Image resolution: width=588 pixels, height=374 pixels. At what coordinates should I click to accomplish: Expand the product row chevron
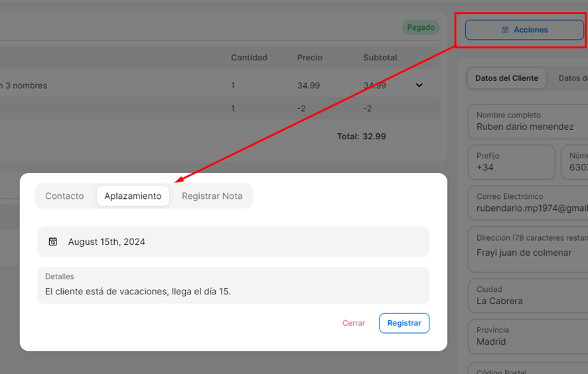pos(419,85)
